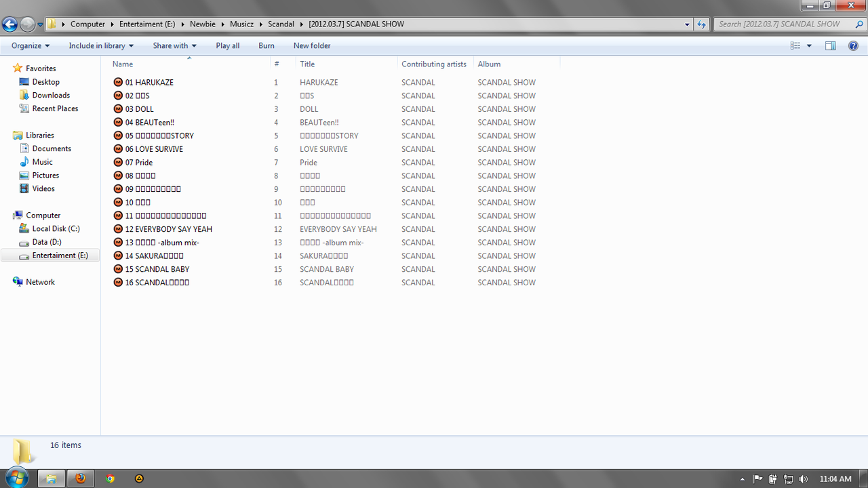
Task: Open the recent locations dropdown arrow
Action: (40, 24)
